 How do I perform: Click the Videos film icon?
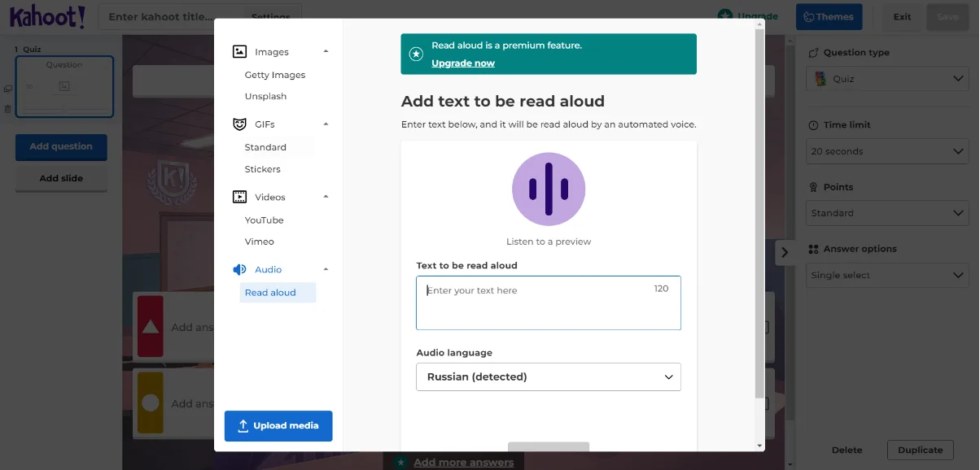pos(239,197)
